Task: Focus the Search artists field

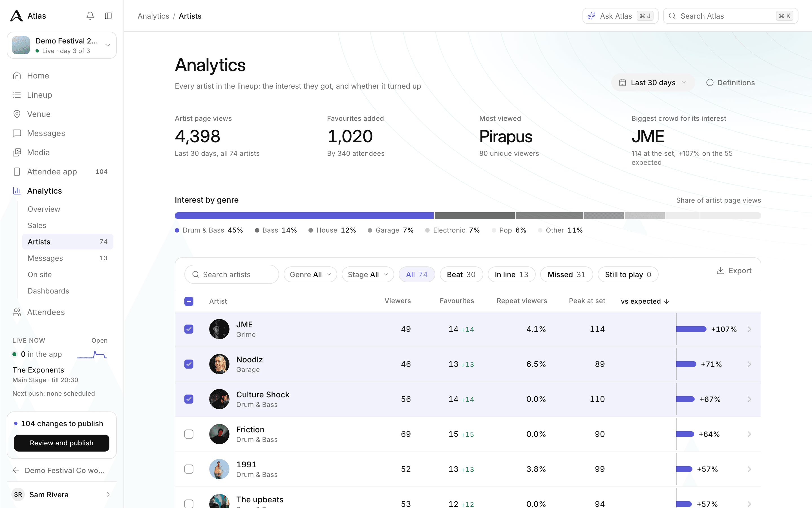Action: [231, 275]
